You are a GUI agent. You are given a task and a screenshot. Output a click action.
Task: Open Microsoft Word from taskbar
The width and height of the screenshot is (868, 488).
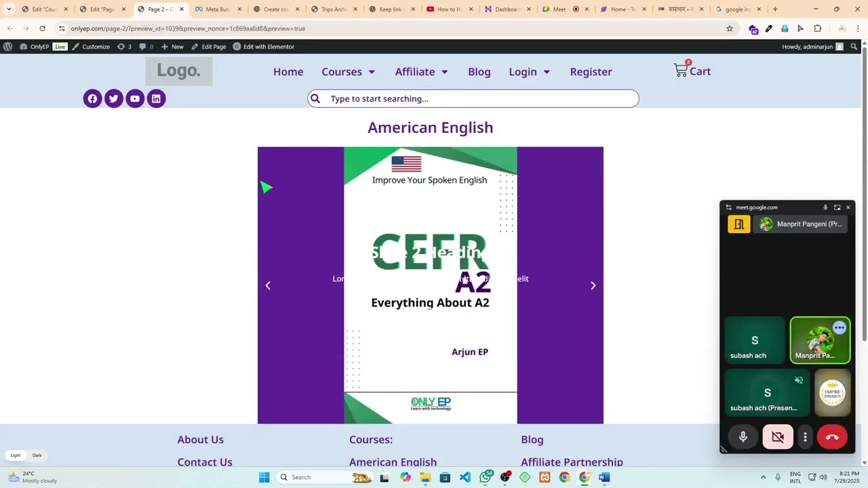tap(604, 477)
